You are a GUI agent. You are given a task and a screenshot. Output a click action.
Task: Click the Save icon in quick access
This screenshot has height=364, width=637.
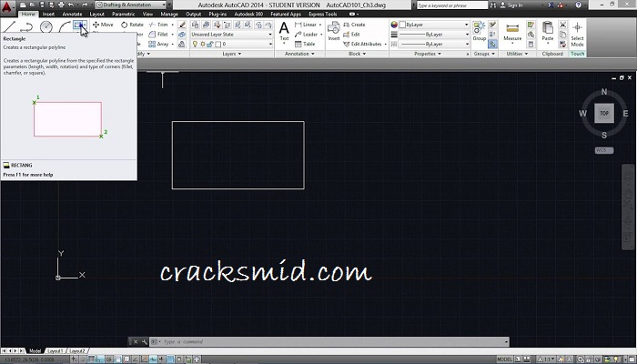point(42,5)
